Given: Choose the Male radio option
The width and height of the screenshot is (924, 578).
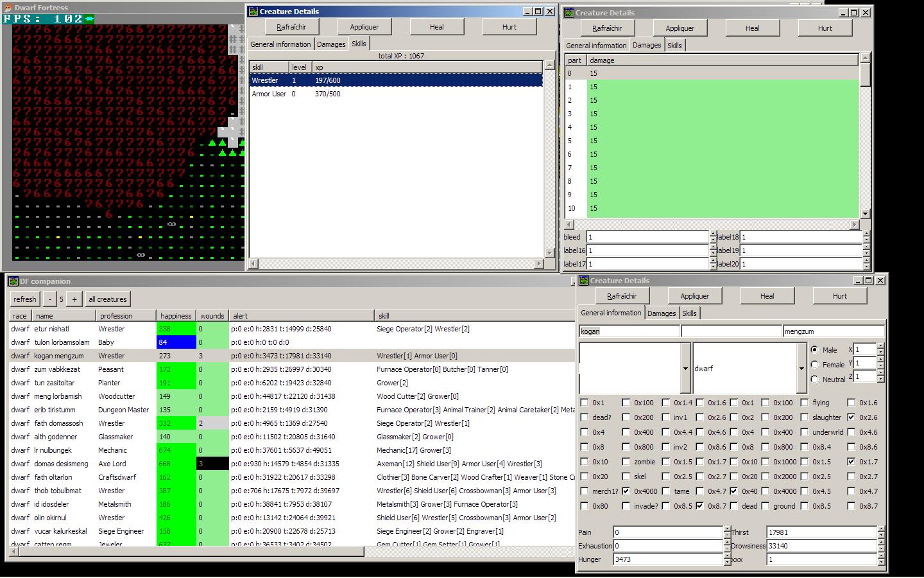Looking at the screenshot, I should coord(814,349).
